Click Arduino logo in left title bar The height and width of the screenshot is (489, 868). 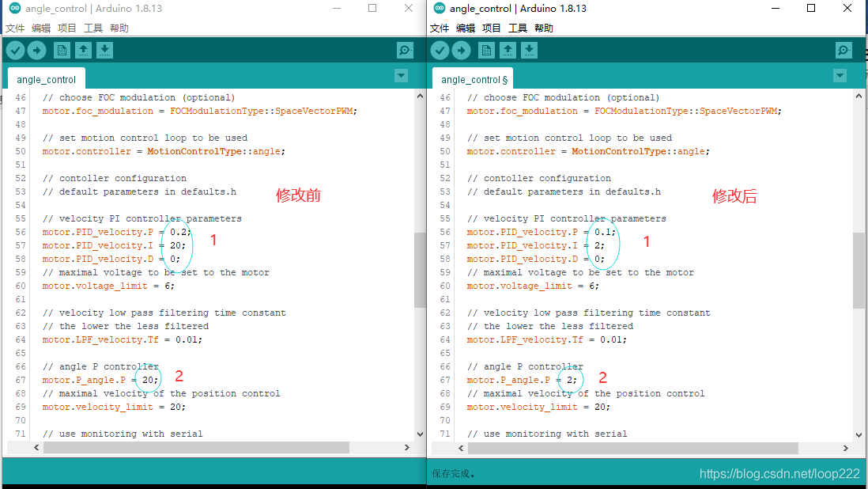pyautogui.click(x=15, y=8)
